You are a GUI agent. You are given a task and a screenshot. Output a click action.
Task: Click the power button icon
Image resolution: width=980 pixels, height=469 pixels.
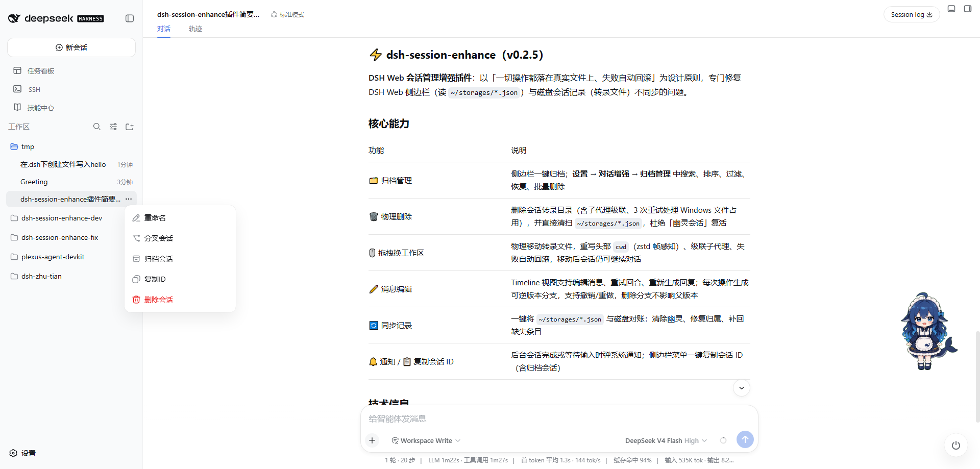(956, 446)
